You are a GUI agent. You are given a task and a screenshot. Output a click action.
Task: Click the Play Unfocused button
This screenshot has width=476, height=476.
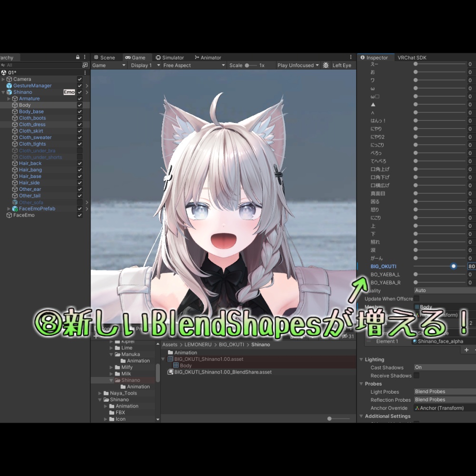click(x=296, y=65)
